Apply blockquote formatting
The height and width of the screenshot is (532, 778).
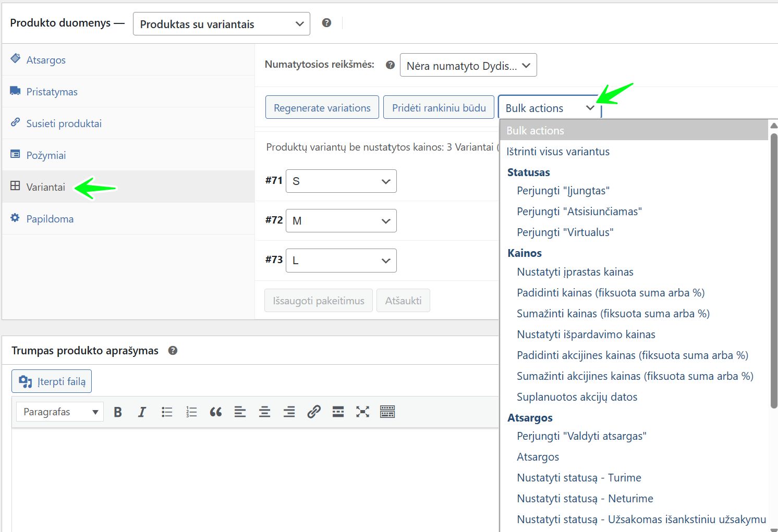pyautogui.click(x=216, y=412)
